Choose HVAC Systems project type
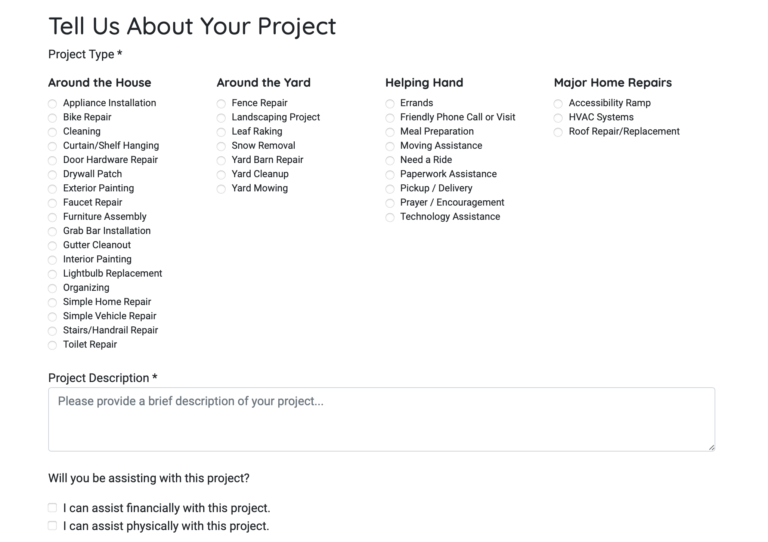The image size is (768, 542). click(x=559, y=117)
